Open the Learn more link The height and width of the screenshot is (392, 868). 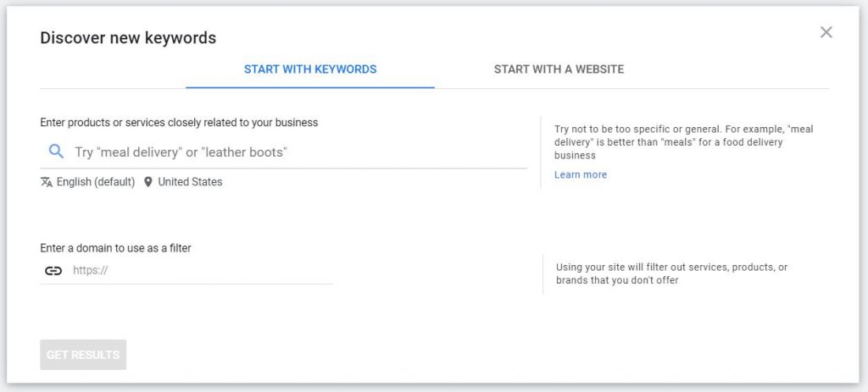[x=581, y=174]
